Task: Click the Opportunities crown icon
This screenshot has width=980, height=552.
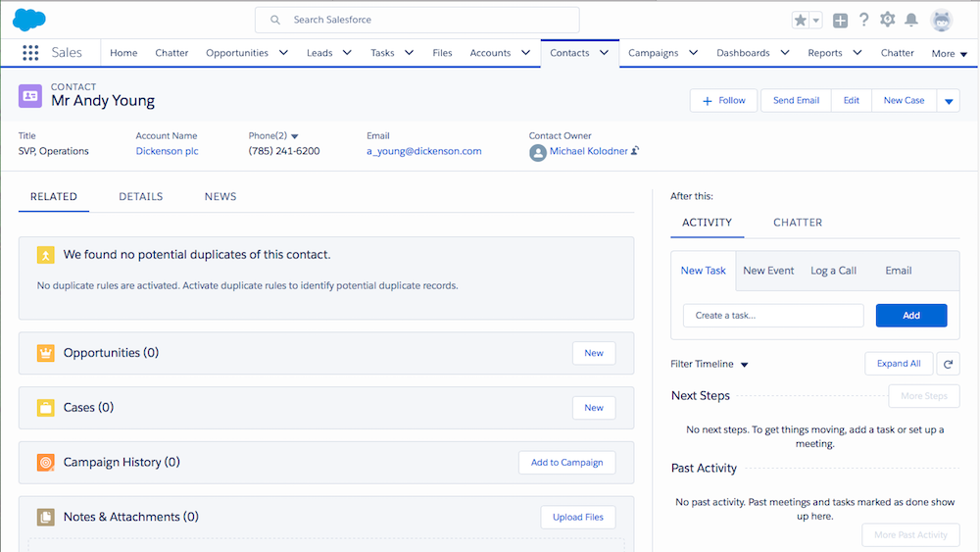Action: click(x=46, y=353)
